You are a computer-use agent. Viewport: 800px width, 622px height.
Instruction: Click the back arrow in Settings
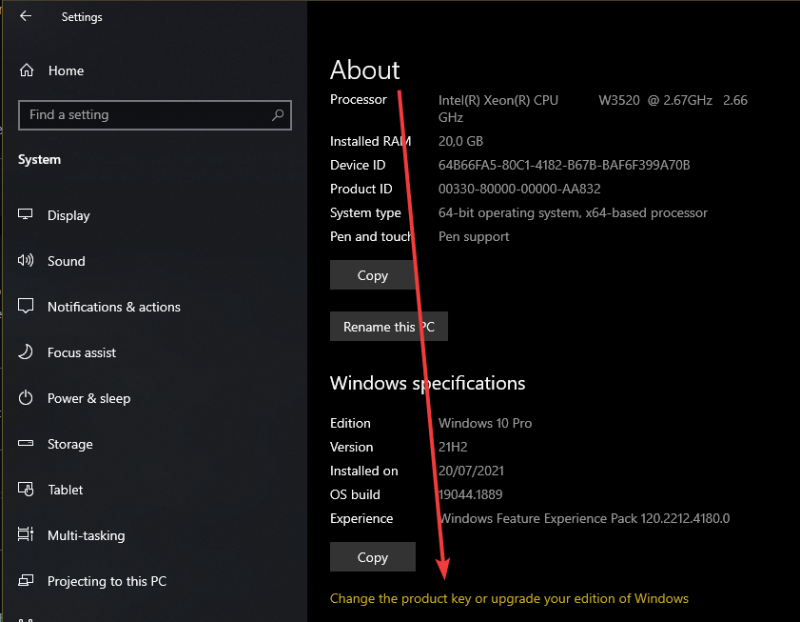26,16
